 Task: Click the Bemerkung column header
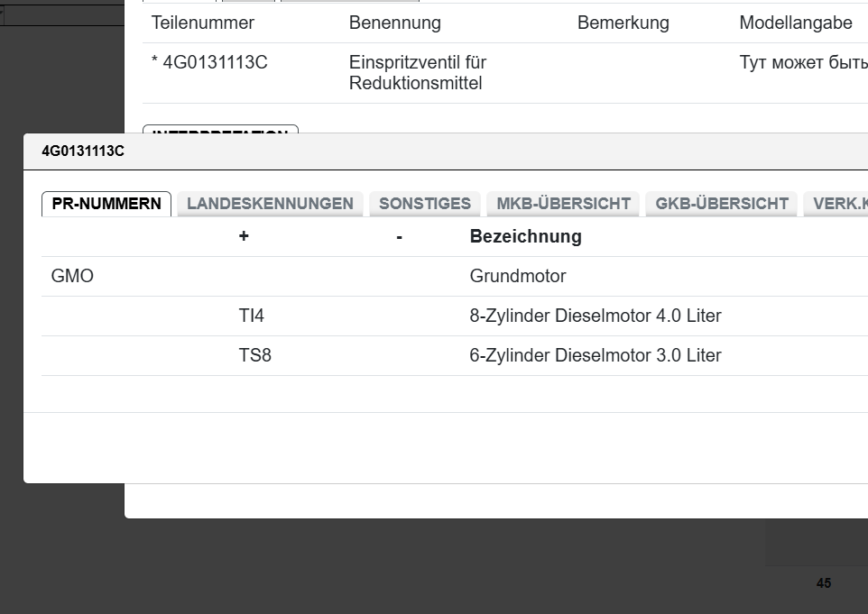point(623,23)
